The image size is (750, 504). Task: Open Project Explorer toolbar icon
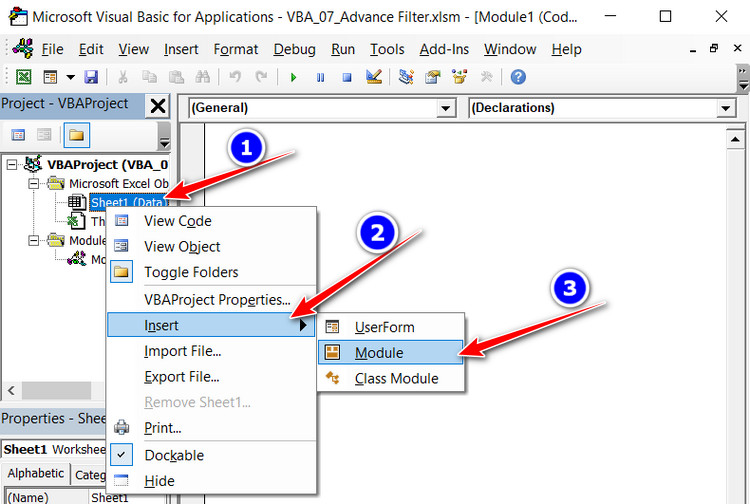[x=406, y=77]
